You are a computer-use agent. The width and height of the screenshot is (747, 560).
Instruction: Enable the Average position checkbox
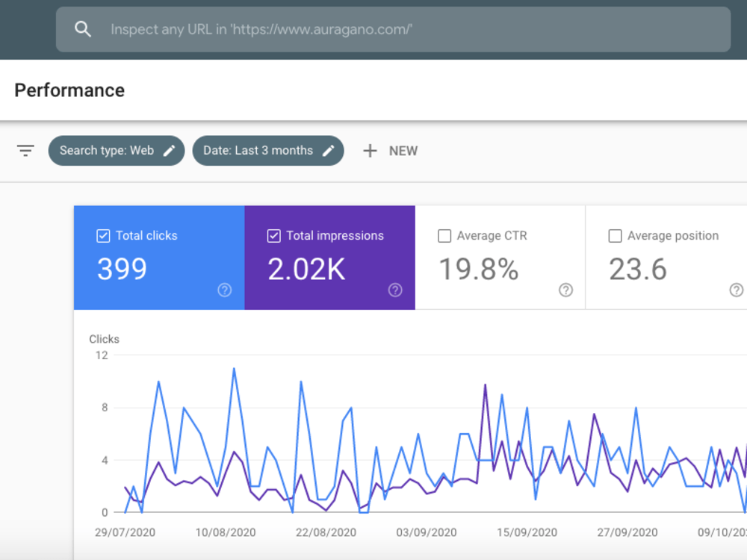[x=615, y=236]
